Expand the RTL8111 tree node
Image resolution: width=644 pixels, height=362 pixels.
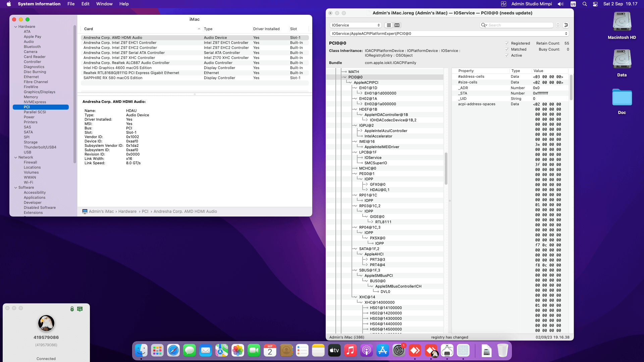[x=372, y=222]
